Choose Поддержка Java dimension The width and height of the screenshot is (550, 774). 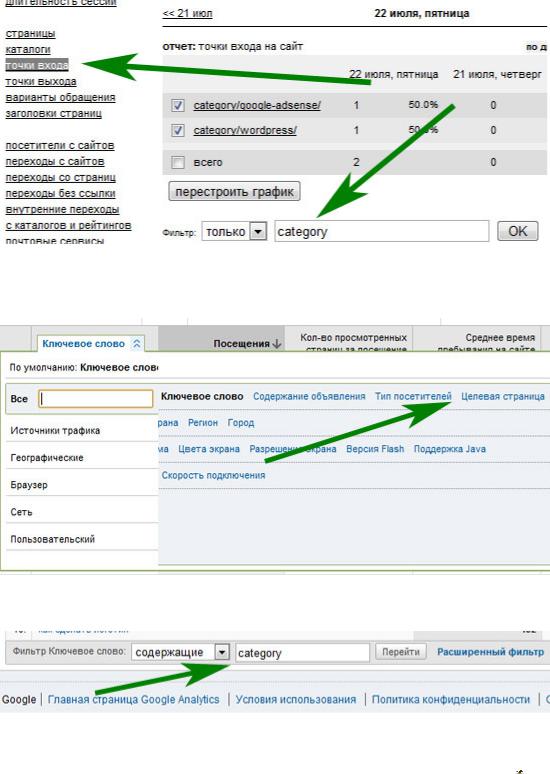coord(450,449)
